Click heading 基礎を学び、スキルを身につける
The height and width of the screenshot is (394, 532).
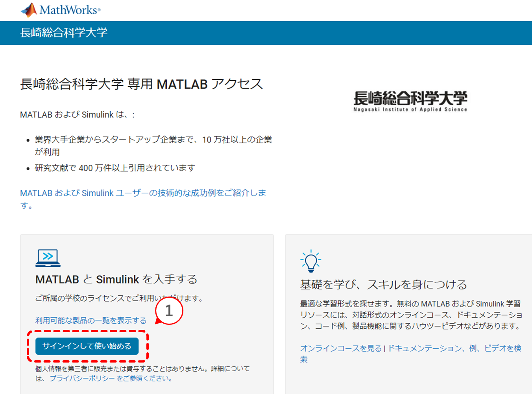click(384, 284)
